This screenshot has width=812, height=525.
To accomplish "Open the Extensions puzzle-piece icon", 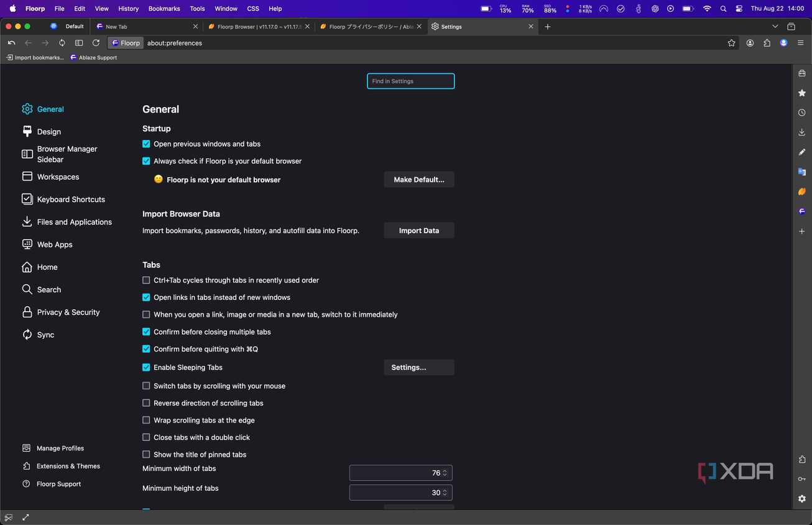I will coord(767,43).
